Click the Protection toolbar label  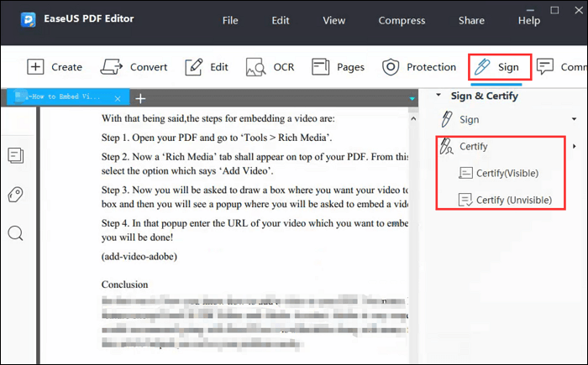(x=431, y=67)
